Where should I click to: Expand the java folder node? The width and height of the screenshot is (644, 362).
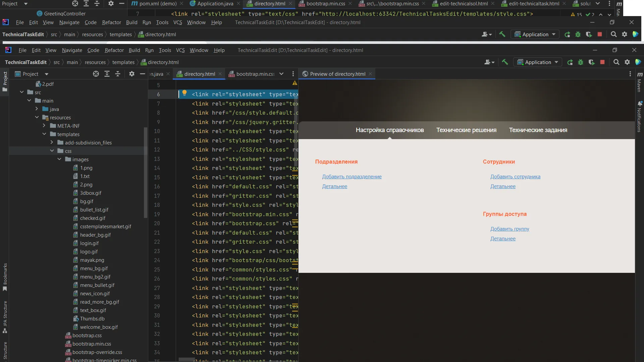[37, 109]
